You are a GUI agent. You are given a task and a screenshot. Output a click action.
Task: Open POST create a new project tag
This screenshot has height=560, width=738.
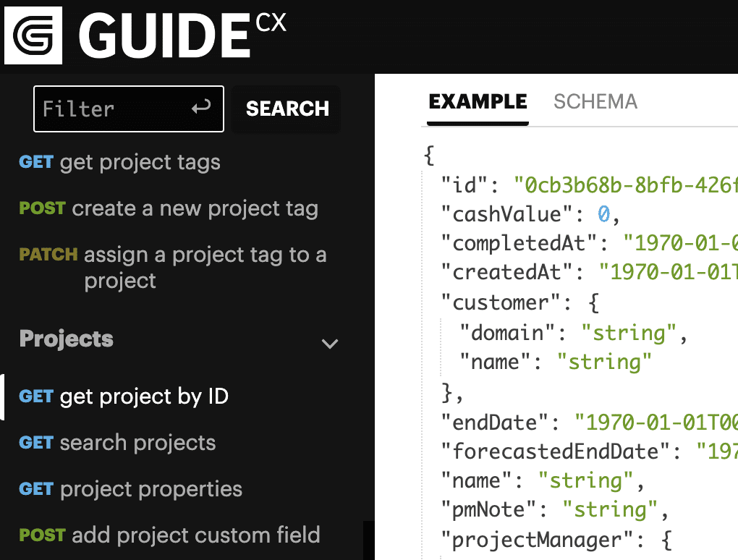click(x=168, y=209)
